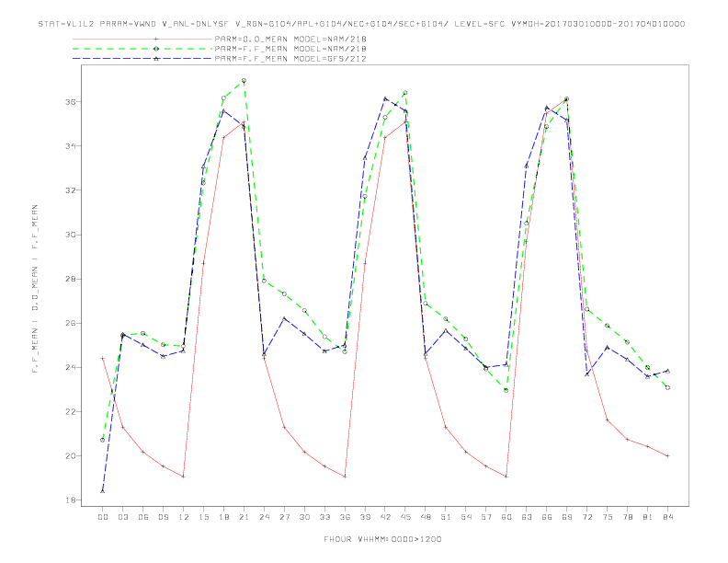Click the circle marker on the green legend line
This screenshot has height=563, width=728.
[x=156, y=49]
